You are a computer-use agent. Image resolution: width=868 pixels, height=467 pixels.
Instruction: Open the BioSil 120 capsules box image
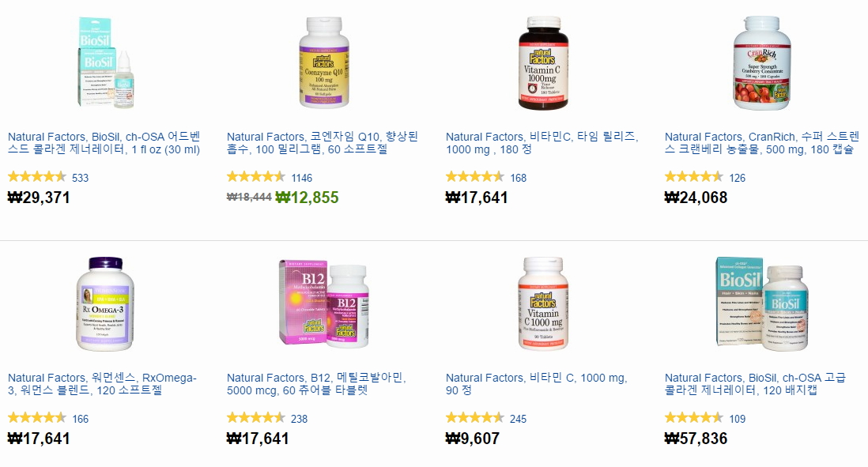[762, 303]
